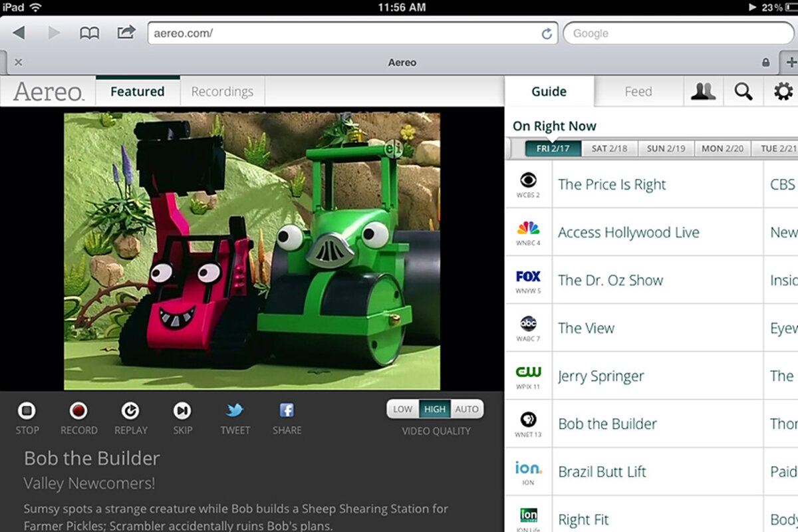
Task: Tap the SKIP button
Action: click(182, 418)
